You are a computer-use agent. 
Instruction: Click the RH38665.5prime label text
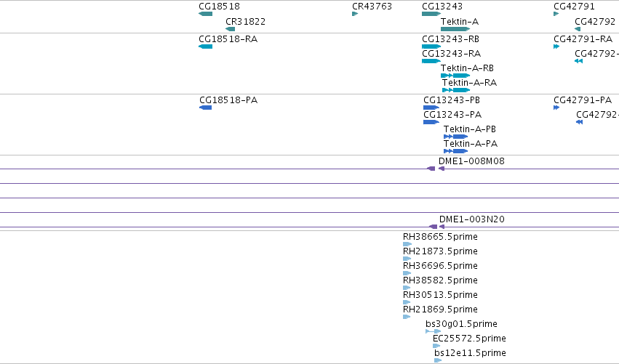coord(440,237)
